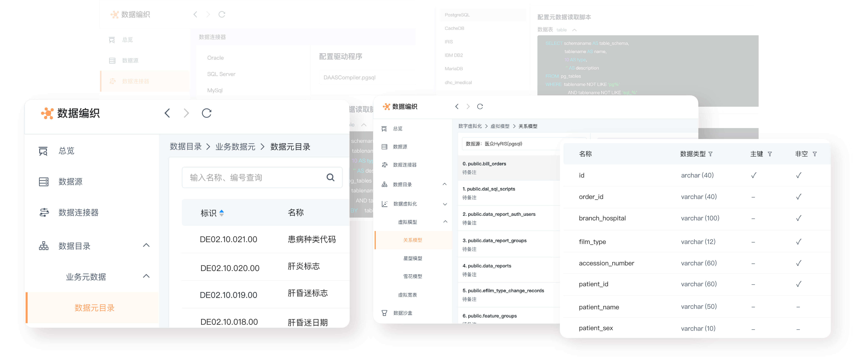Screen dimensions: 868x360
Task: Open 数据源: 医众HyRIS(pgsql) dropdown
Action: [x=524, y=144]
